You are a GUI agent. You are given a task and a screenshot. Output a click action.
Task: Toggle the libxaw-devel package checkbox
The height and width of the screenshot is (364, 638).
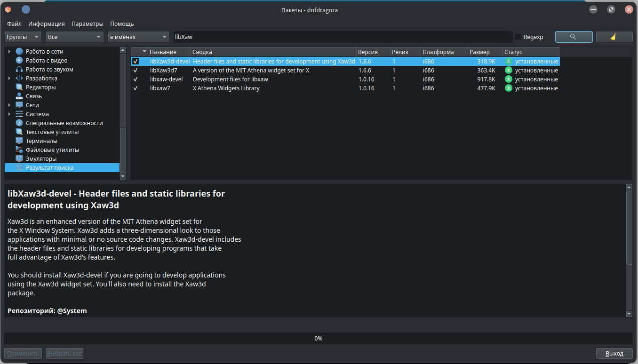coord(136,79)
